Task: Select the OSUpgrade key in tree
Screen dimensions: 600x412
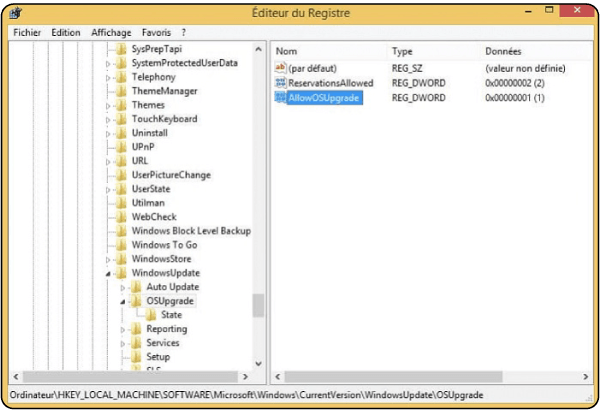Action: (x=170, y=301)
